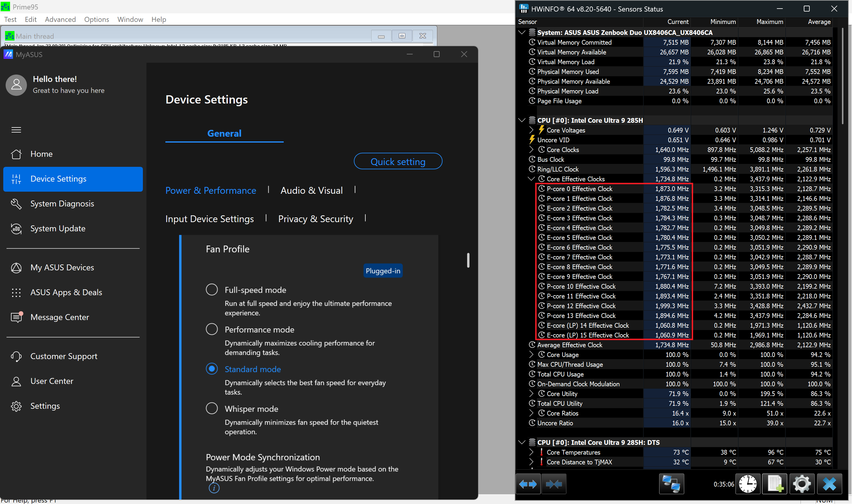Expand Core Voltages row
The height and width of the screenshot is (504, 852).
click(531, 130)
